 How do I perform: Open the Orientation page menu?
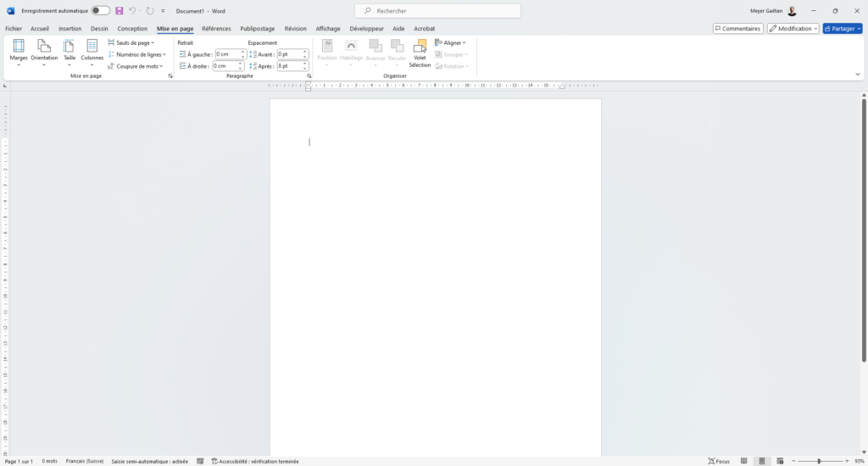(x=44, y=53)
